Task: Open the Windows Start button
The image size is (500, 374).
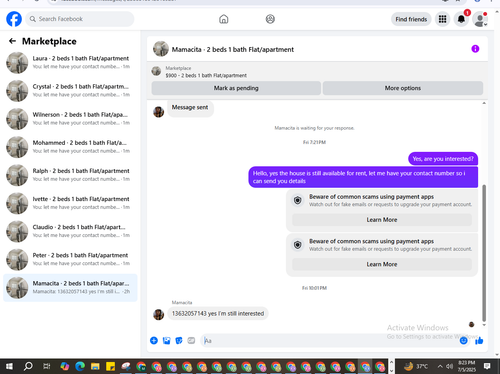Action: click(9, 367)
